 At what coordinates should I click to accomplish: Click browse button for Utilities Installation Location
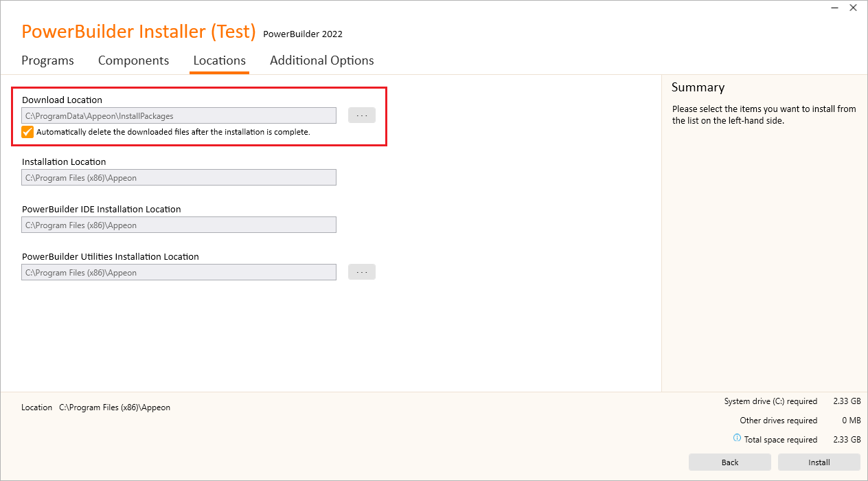(362, 272)
